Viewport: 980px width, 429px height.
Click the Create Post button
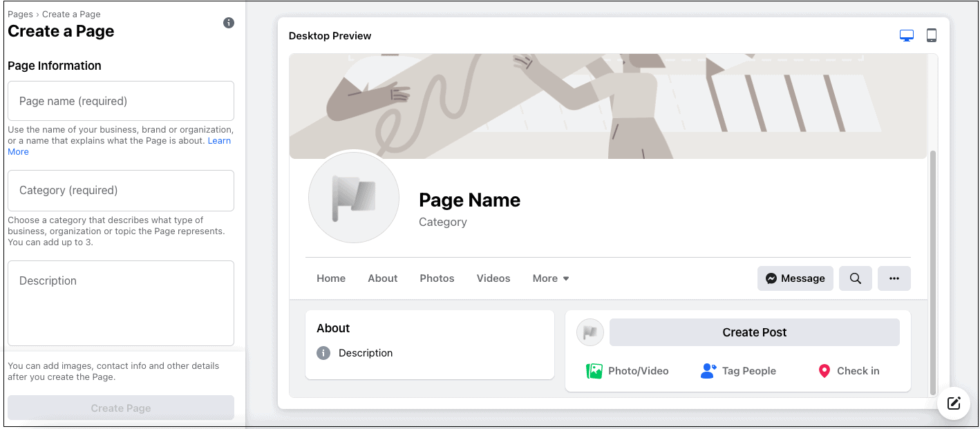pos(755,332)
